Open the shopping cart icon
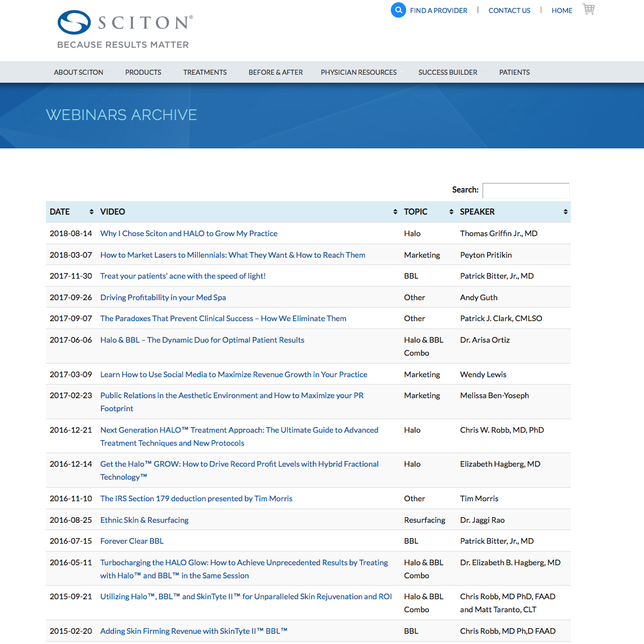 588,9
